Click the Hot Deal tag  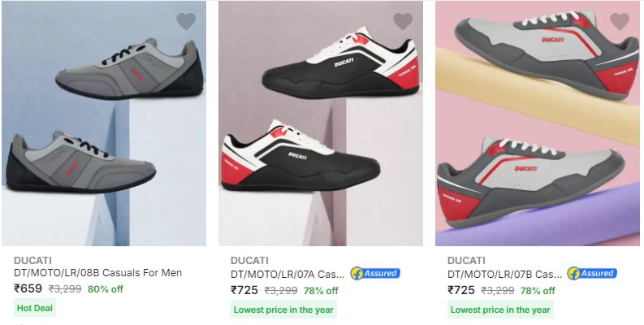(35, 309)
